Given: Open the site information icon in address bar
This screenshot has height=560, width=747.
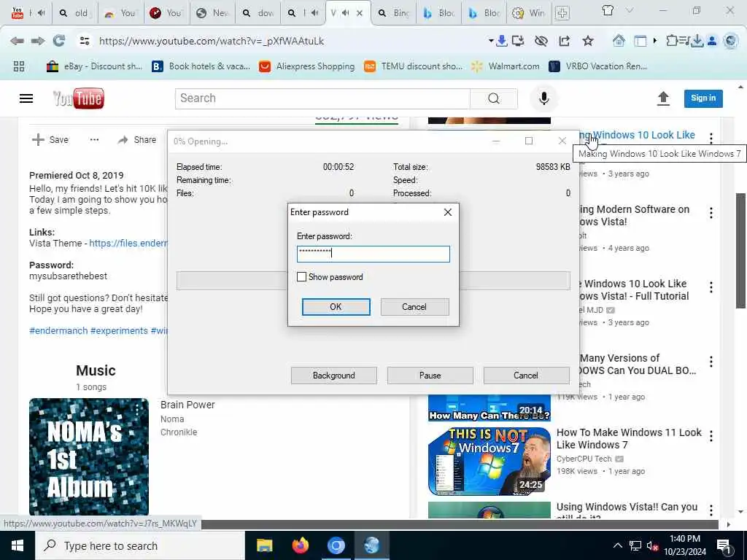Looking at the screenshot, I should (85, 41).
